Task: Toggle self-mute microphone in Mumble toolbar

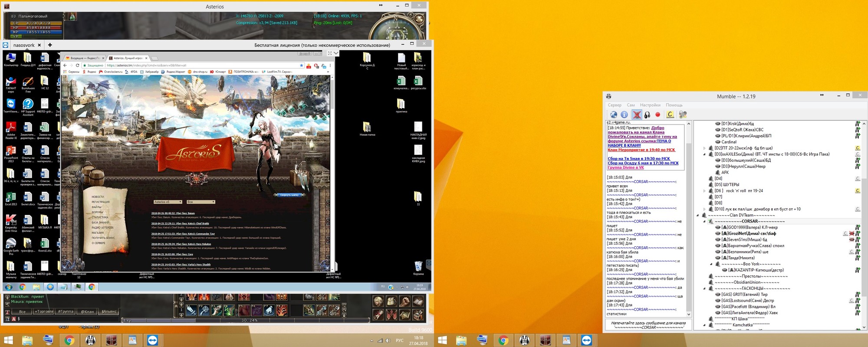Action: (x=636, y=115)
